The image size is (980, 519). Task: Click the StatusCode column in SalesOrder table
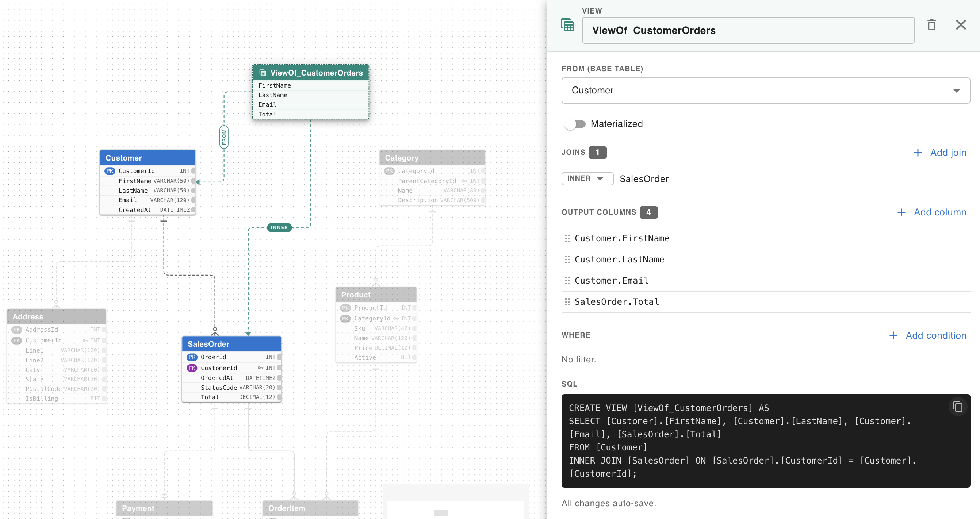click(231, 388)
